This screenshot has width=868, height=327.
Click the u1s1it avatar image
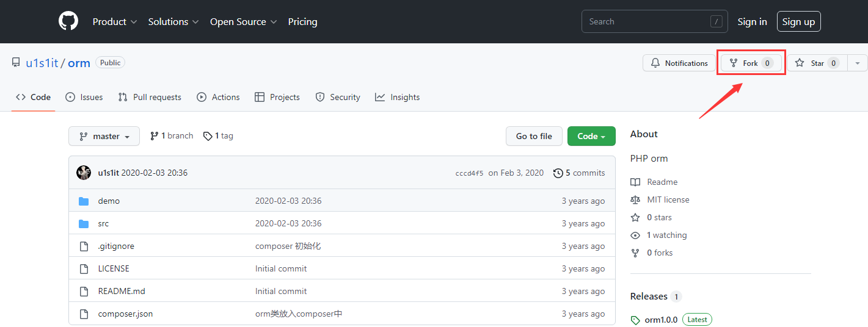click(x=84, y=173)
